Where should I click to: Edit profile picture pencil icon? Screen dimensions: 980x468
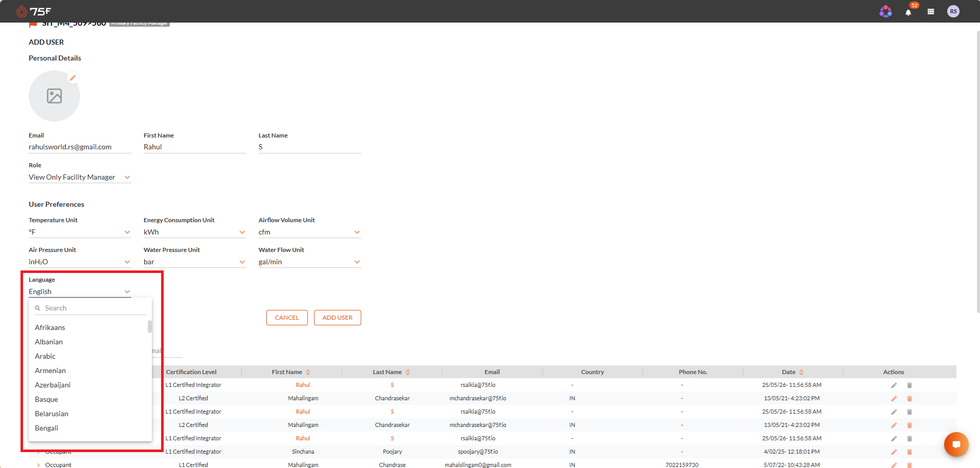coord(73,78)
